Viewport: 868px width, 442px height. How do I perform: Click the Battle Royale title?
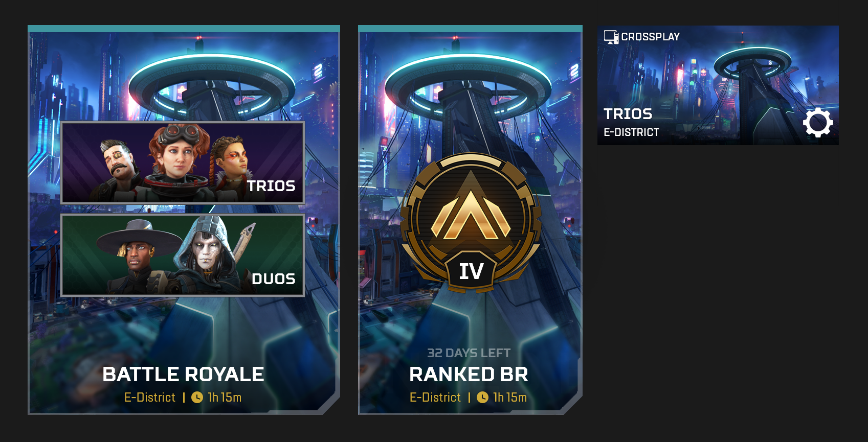pyautogui.click(x=183, y=375)
